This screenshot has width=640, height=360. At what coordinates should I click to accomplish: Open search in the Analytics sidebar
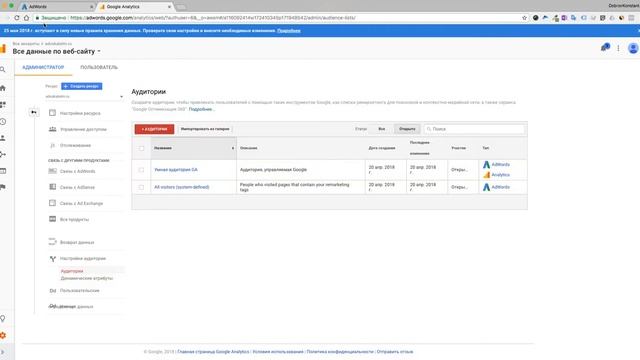3,70
